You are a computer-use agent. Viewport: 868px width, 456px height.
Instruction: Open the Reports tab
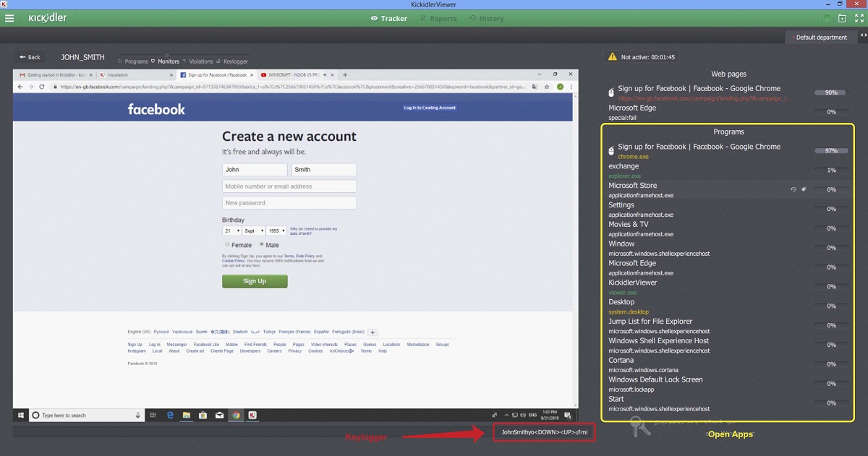[x=439, y=18]
